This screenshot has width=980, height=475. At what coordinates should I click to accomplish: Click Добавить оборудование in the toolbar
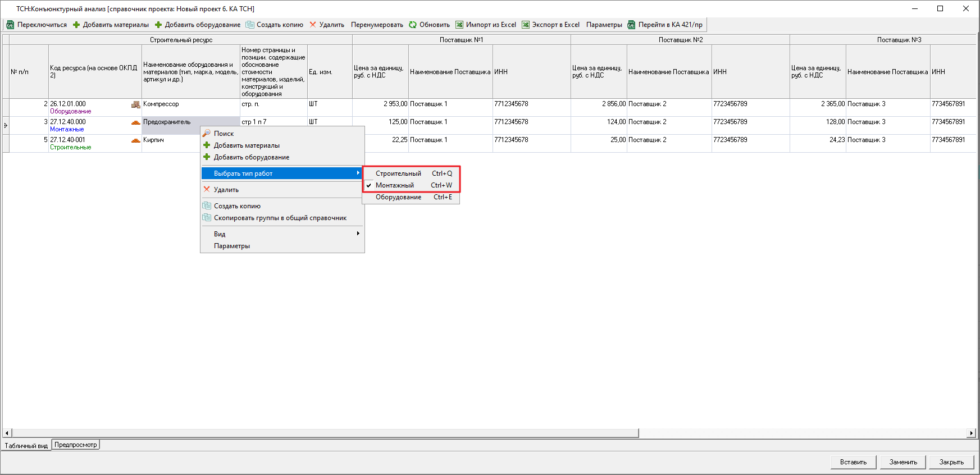tap(197, 25)
